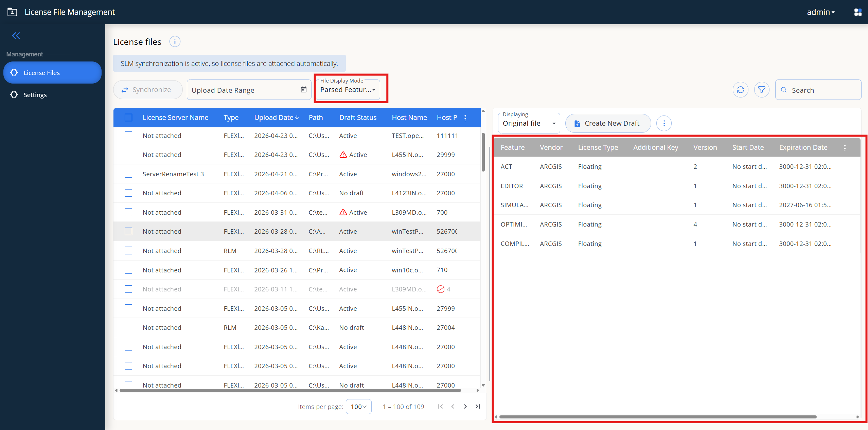Check the L4123IN row checkbox
868x430 pixels.
click(128, 193)
